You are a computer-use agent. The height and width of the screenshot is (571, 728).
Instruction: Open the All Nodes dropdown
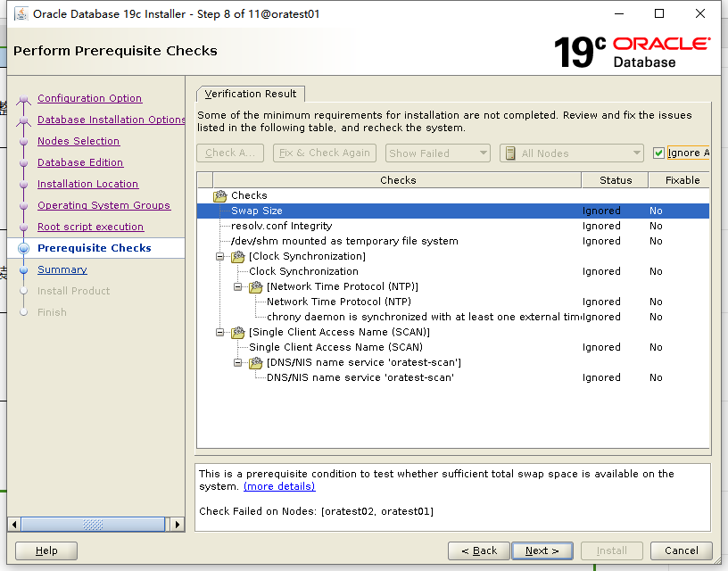point(634,153)
